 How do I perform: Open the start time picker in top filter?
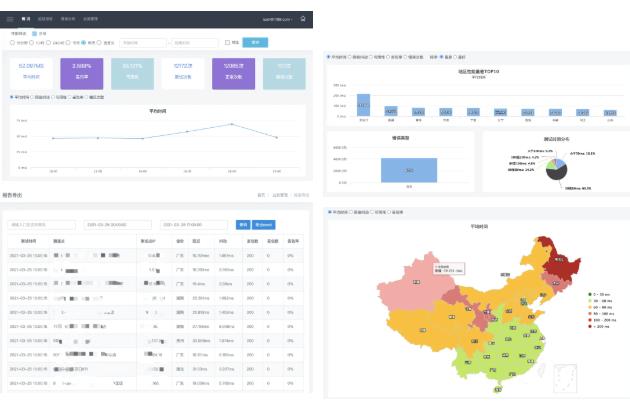(143, 43)
